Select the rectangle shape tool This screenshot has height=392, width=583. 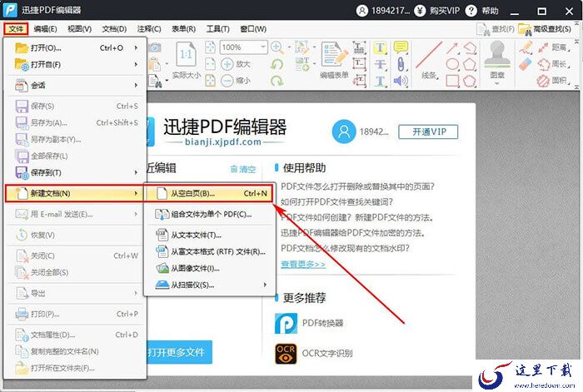[452, 80]
